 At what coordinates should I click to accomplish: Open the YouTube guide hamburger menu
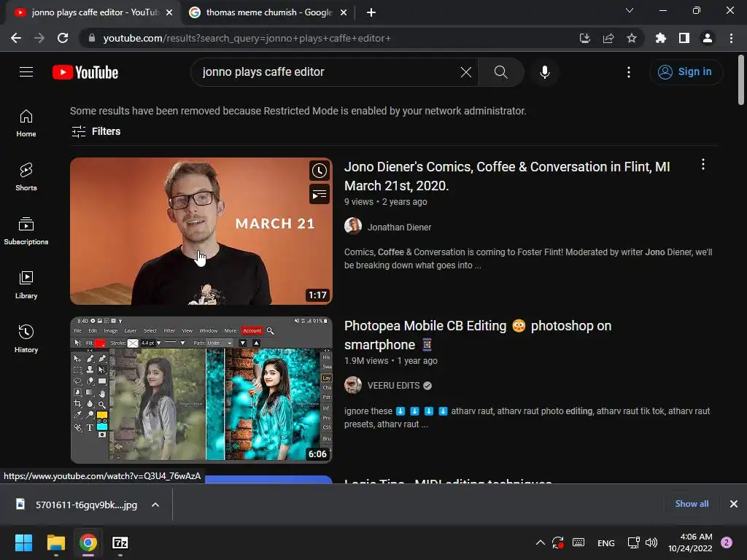(26, 72)
